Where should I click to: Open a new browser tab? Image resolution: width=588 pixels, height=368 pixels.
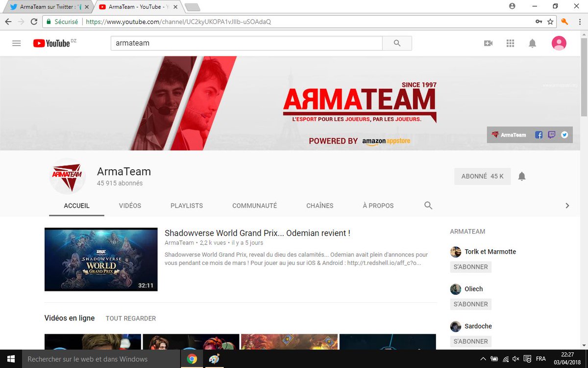point(192,7)
